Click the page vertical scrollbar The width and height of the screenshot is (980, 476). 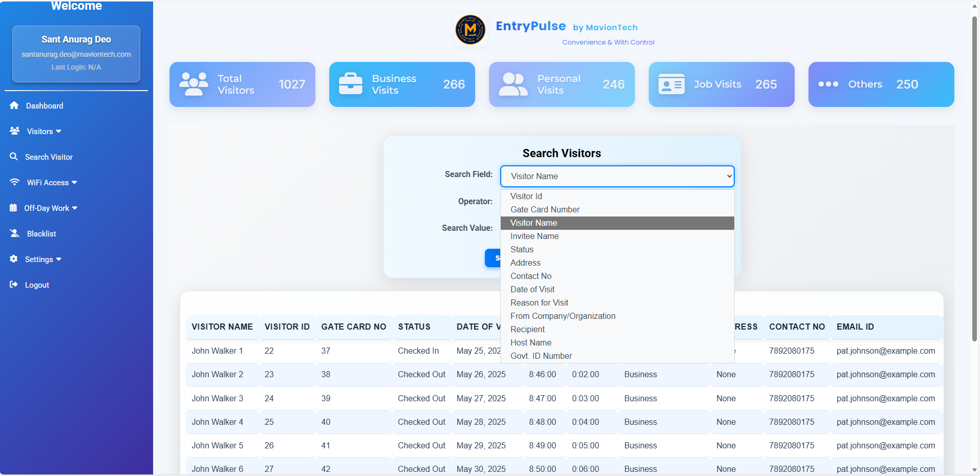point(974,179)
